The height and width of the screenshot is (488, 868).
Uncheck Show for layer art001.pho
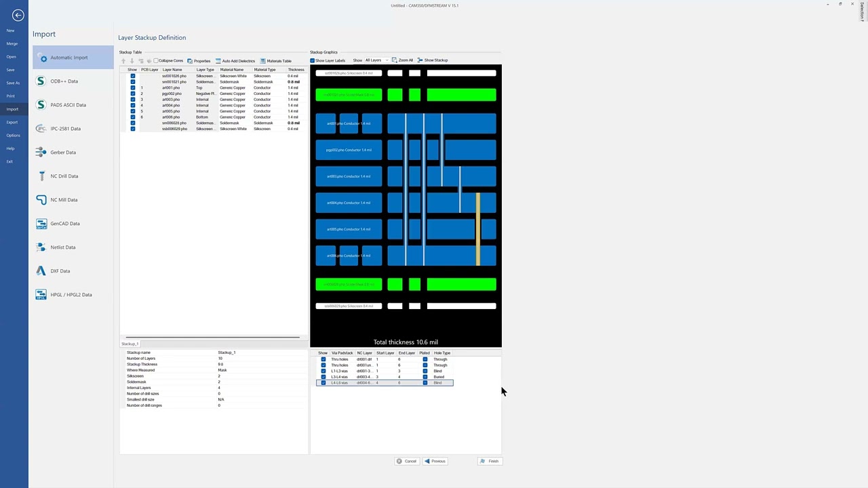132,88
